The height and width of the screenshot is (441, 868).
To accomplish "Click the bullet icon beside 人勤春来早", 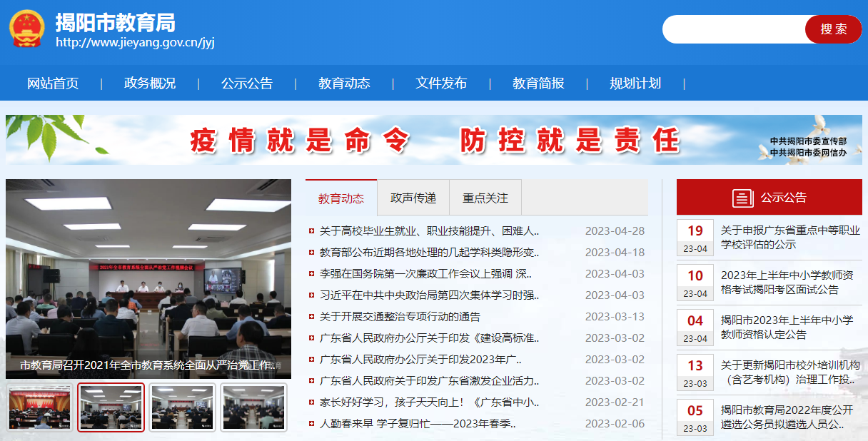I will coord(311,424).
